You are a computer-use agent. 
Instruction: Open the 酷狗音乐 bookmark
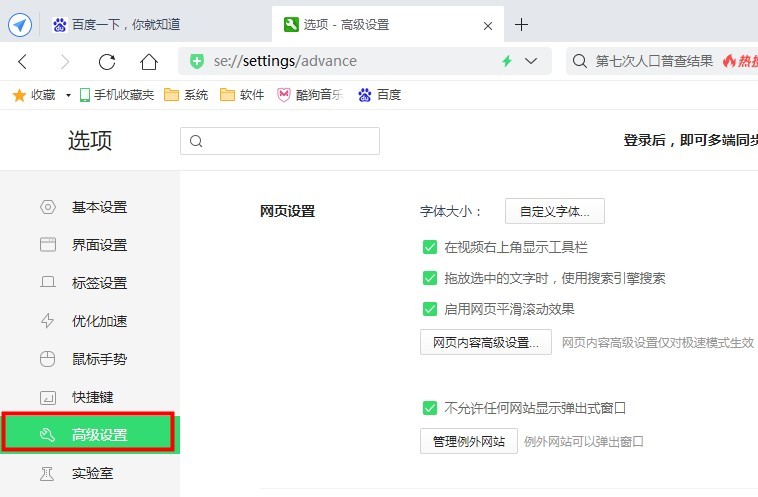tap(310, 95)
